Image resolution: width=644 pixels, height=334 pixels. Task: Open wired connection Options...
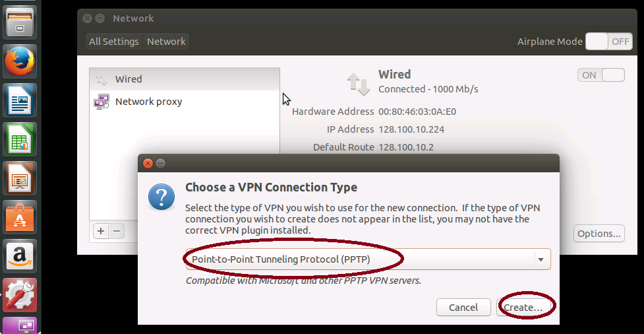[599, 234]
